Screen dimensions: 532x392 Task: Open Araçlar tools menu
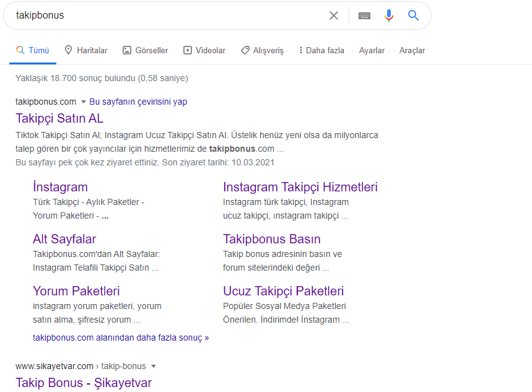pyautogui.click(x=412, y=50)
